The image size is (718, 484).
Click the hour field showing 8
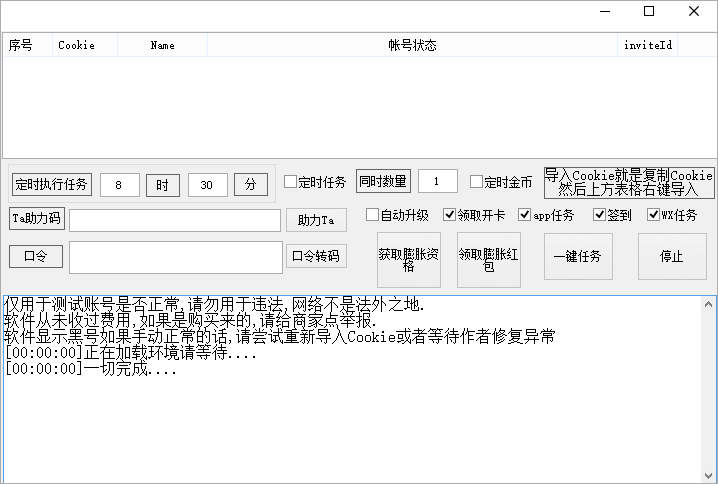[120, 185]
